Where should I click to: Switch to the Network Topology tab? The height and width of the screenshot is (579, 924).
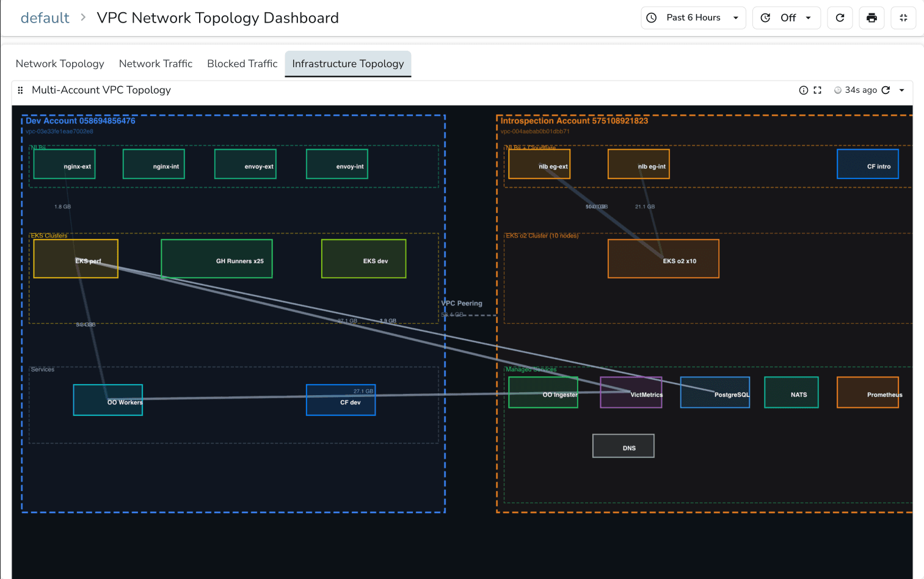(x=60, y=64)
